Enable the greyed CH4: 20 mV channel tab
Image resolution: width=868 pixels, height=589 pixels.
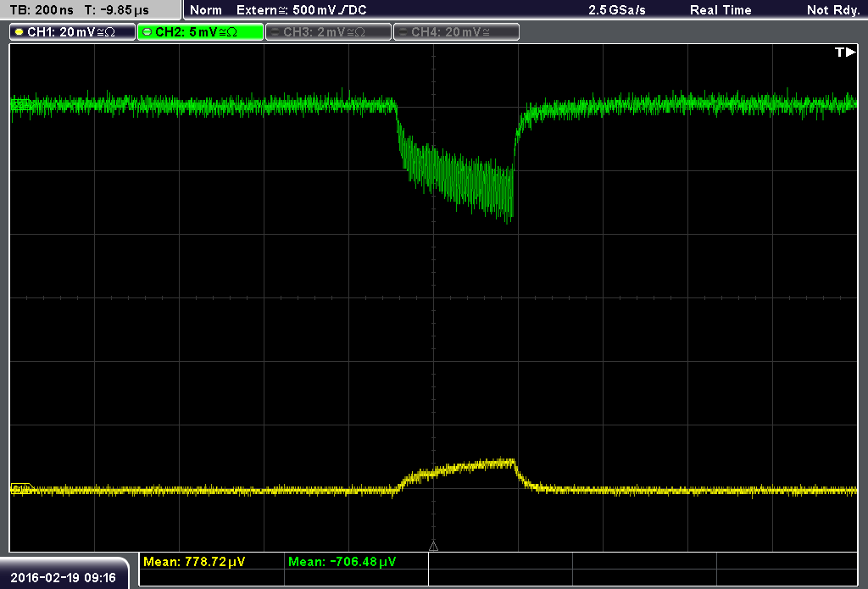coord(456,32)
